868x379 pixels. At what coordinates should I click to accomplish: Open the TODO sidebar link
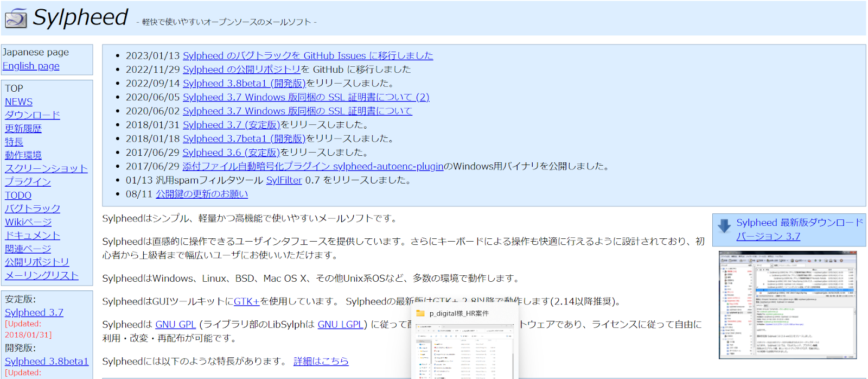[x=18, y=195]
